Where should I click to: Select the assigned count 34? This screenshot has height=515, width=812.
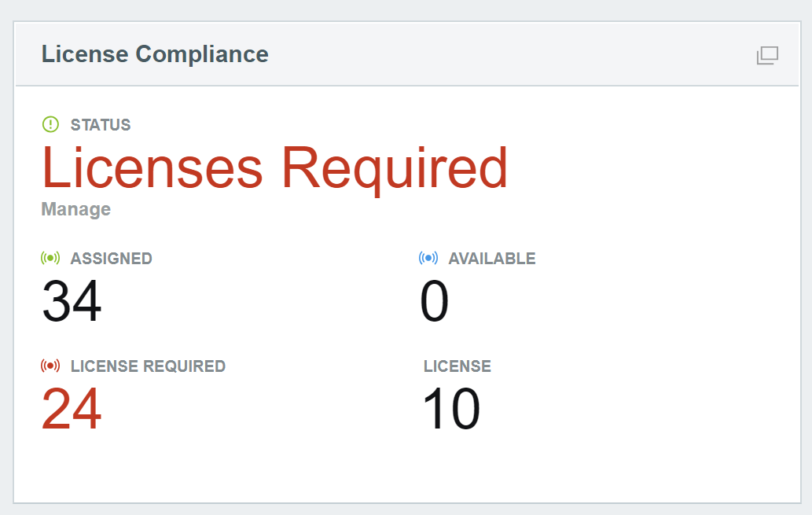click(x=72, y=301)
